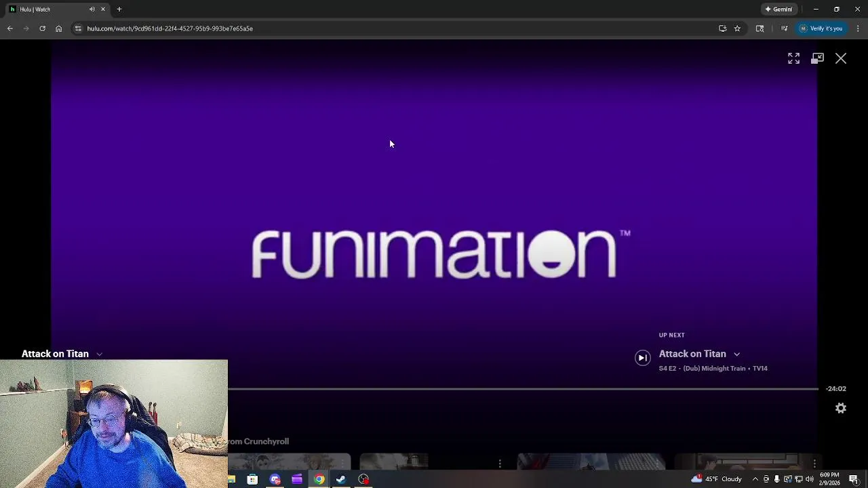Close the Hulu video player
Viewport: 868px width, 488px height.
(x=841, y=59)
